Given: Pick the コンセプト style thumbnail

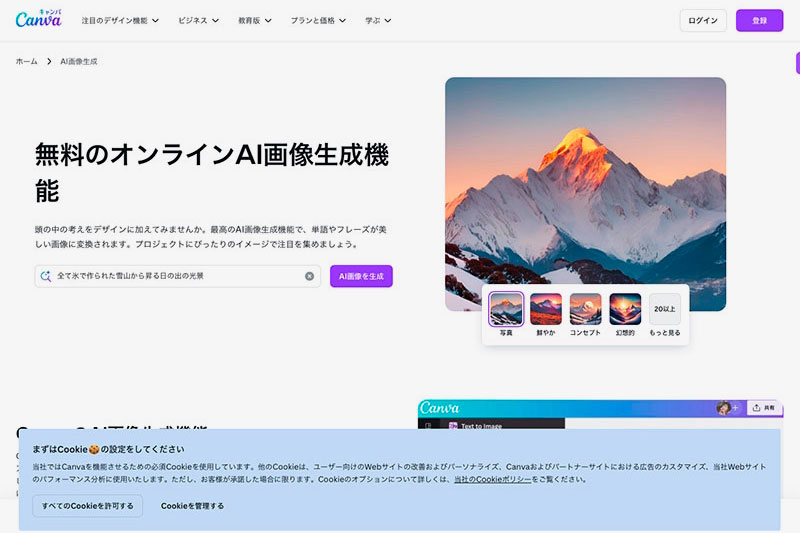Looking at the screenshot, I should pos(585,309).
